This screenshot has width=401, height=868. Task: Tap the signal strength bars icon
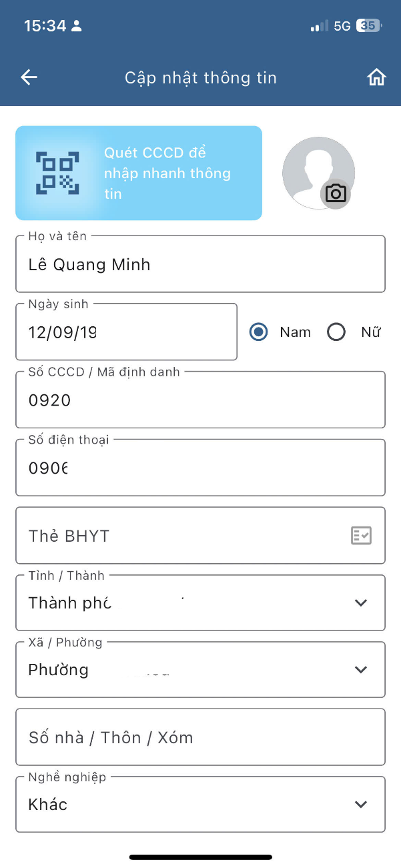tap(319, 26)
